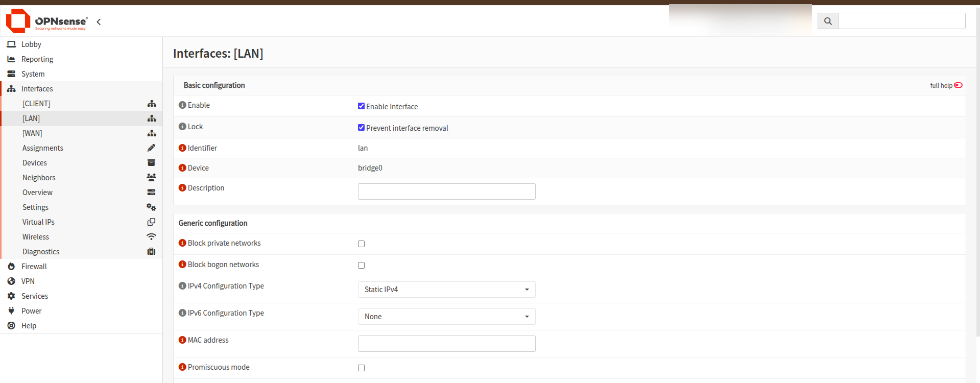
Task: Check the Block private networks checkbox
Action: [361, 244]
